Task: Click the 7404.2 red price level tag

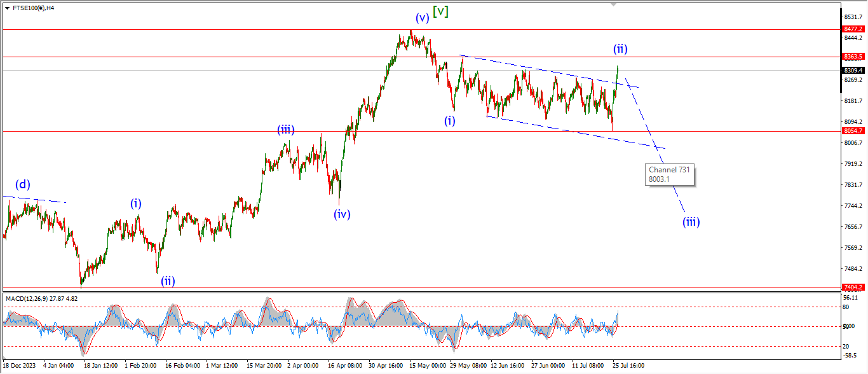Action: point(853,287)
